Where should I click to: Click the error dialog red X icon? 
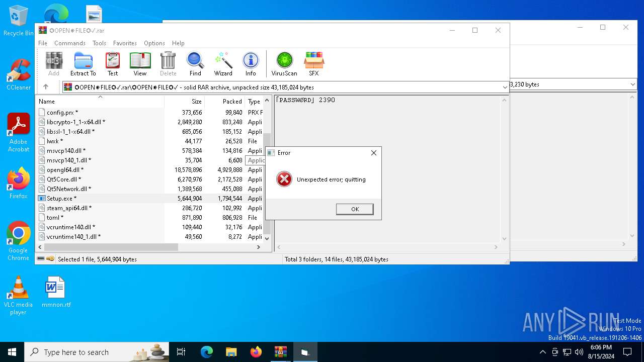(x=284, y=179)
